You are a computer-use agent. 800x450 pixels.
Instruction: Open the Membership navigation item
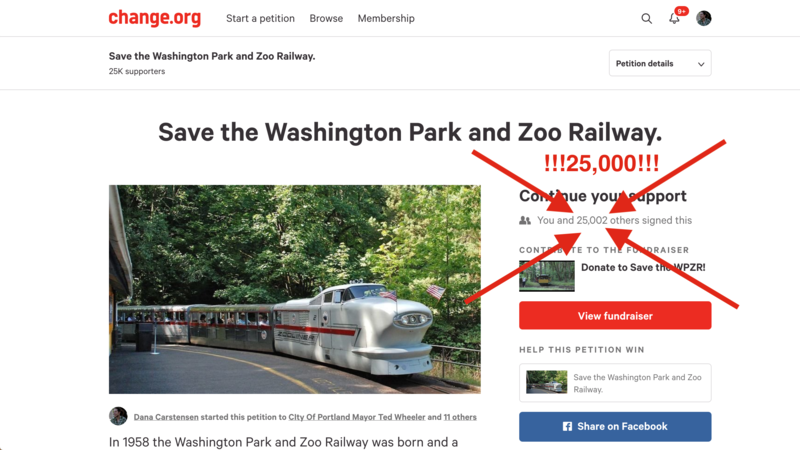pyautogui.click(x=386, y=19)
